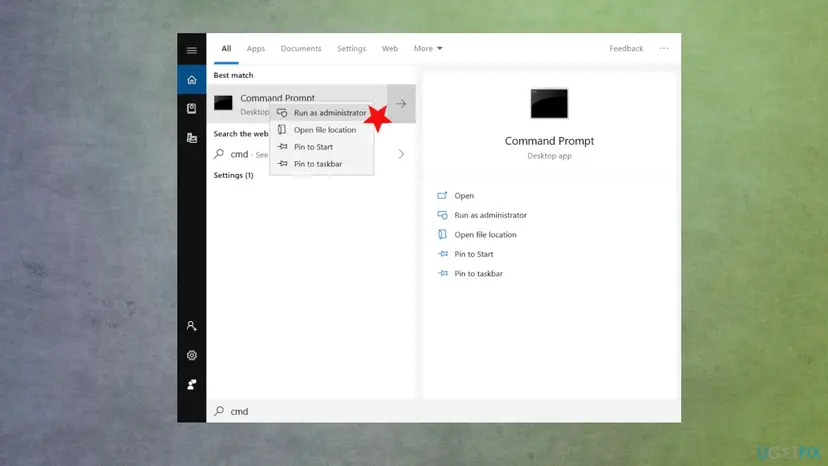
Task: Click the Open icon in the right pane
Action: (x=442, y=195)
